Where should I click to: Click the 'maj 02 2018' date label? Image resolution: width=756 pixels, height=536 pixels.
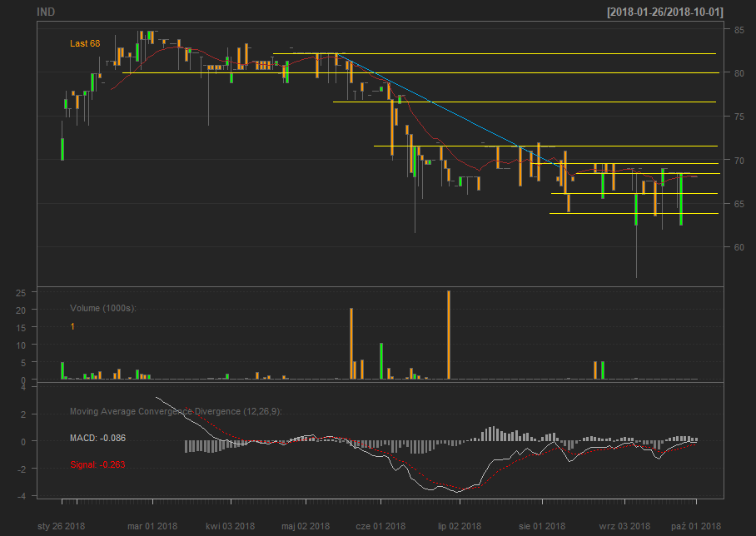306,526
